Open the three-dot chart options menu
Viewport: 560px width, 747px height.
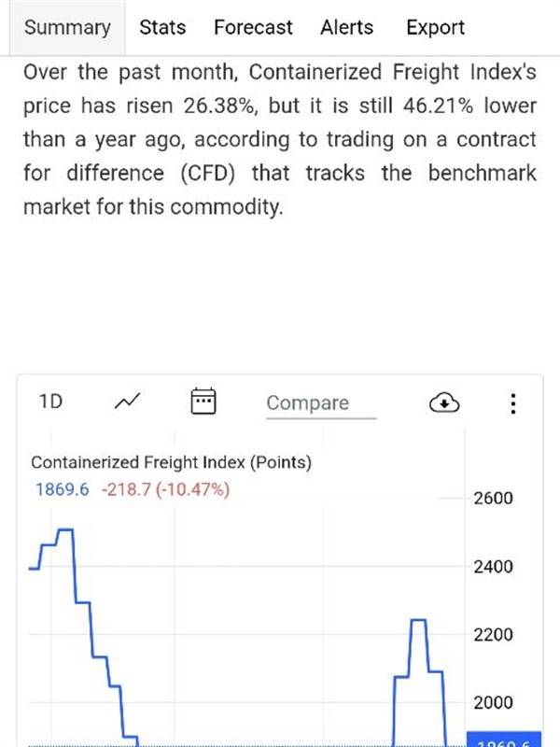pyautogui.click(x=512, y=403)
